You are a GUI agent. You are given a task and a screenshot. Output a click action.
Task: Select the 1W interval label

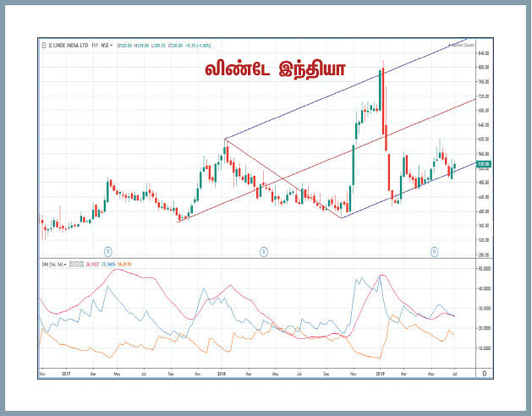click(x=95, y=46)
